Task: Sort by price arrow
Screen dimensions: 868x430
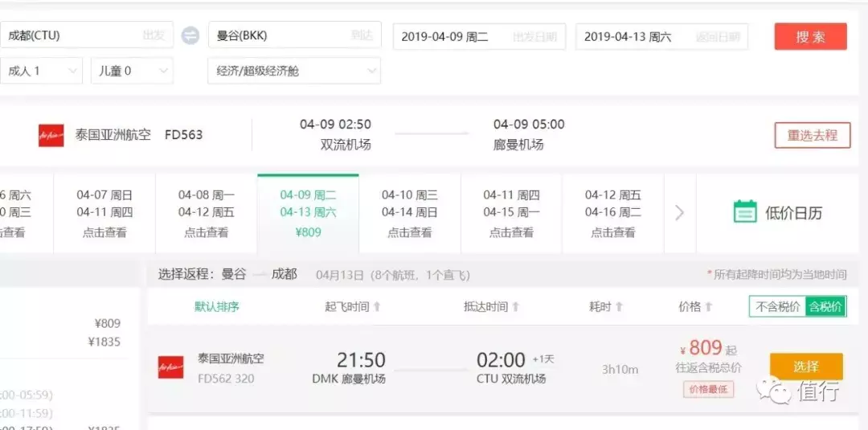Action: pos(709,306)
